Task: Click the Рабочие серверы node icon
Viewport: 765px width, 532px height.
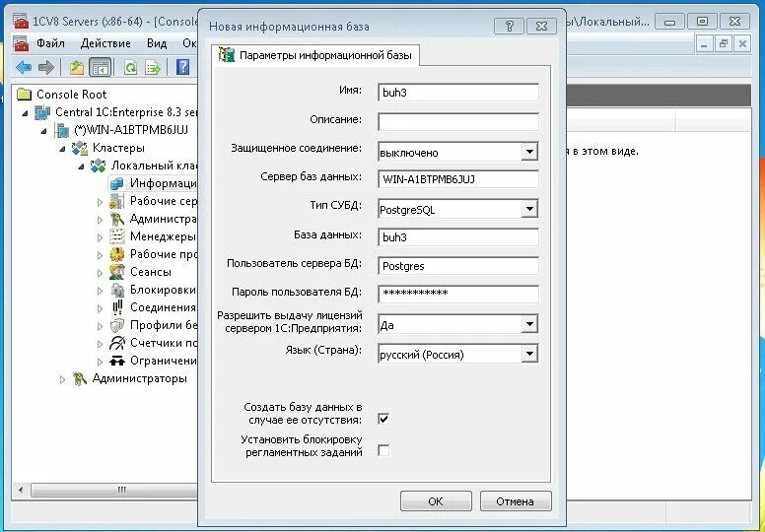Action: 116,201
